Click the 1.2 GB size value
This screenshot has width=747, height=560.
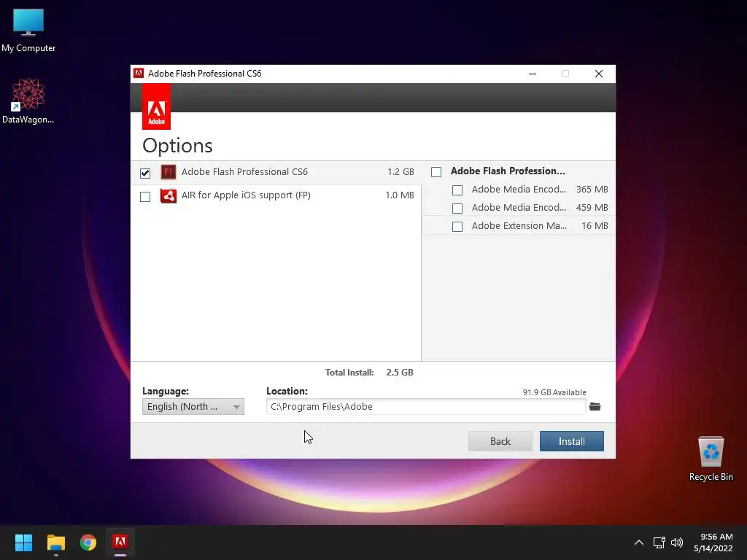tap(400, 172)
